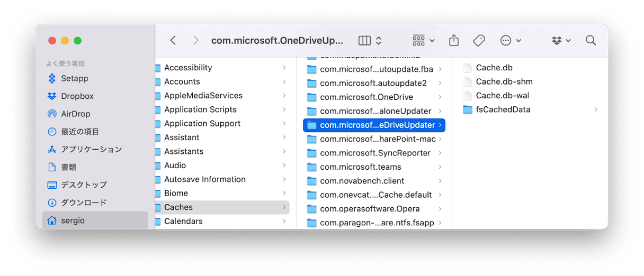Click the com.microsoft.OneDrive folder
The image size is (644, 276).
(366, 97)
